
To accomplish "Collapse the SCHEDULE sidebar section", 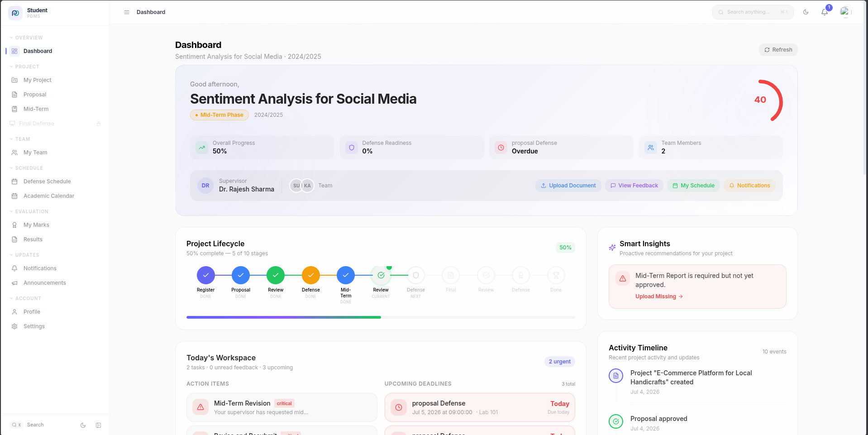I will pos(26,168).
